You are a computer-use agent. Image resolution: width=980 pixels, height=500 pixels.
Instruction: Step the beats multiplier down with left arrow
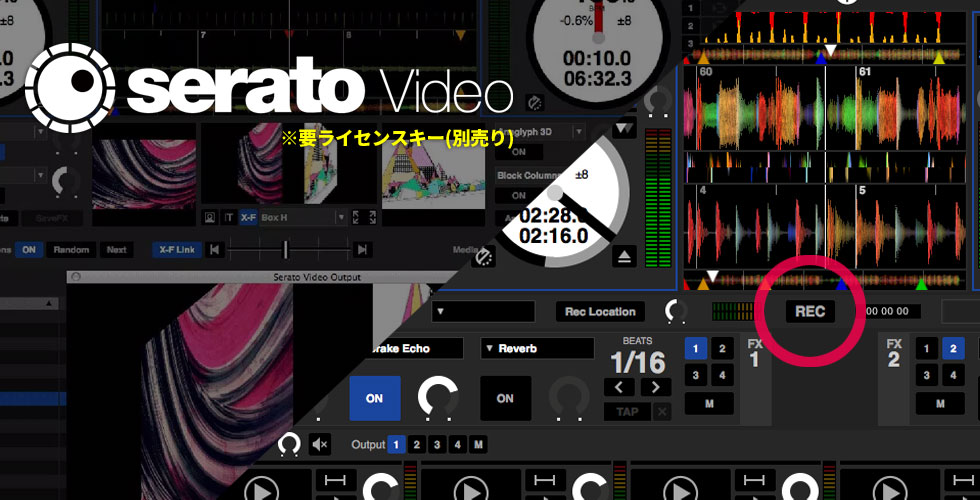[x=619, y=387]
